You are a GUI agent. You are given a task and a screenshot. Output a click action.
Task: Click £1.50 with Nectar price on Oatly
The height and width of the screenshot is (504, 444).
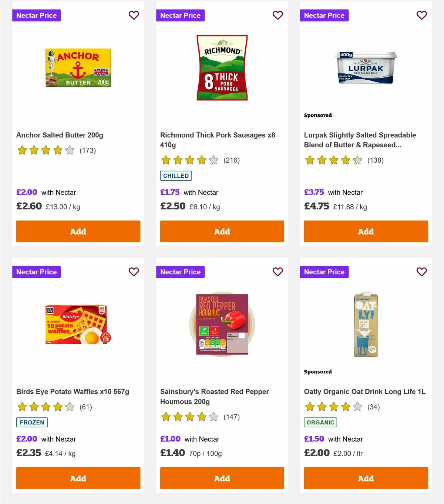[314, 439]
